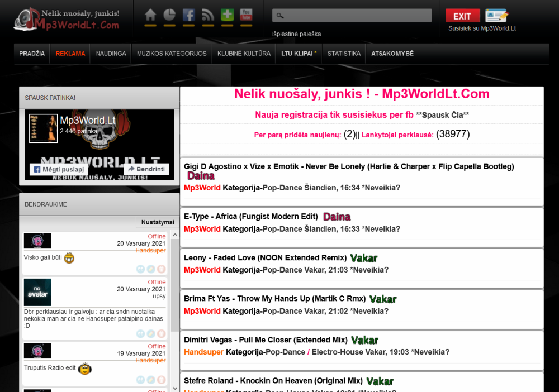Open the song 'E-Type - Africa (Fungist Modern Edit)'
The height and width of the screenshot is (392, 559).
point(250,217)
